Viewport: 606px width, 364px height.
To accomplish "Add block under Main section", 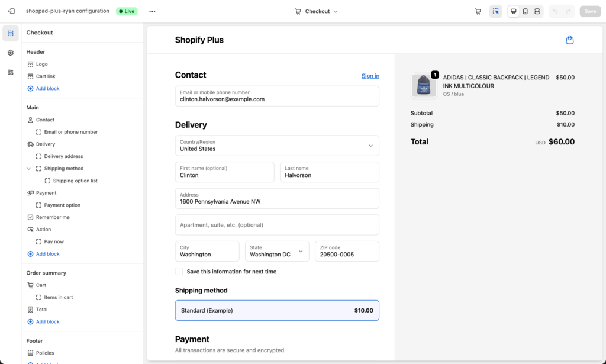I will pos(43,254).
